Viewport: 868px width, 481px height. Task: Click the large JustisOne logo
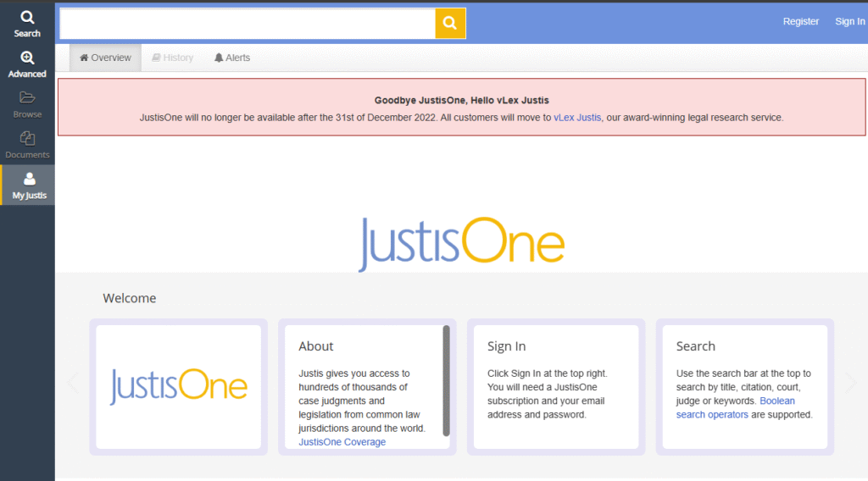[x=461, y=244]
